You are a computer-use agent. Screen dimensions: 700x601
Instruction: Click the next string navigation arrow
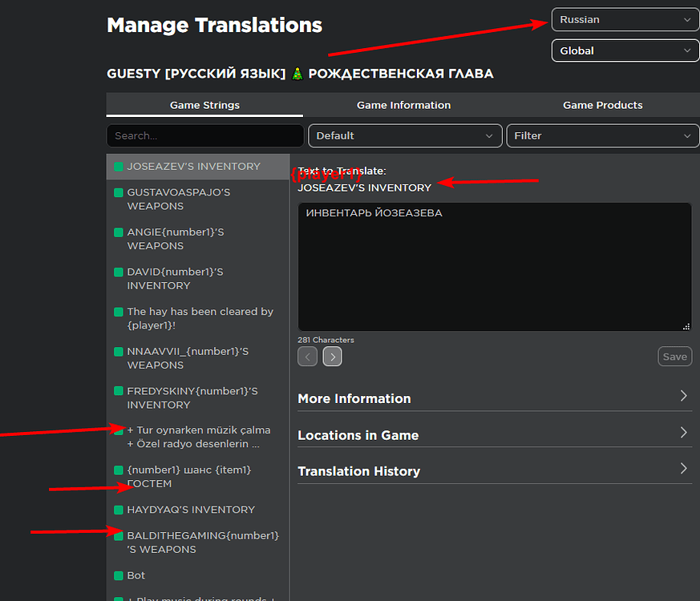332,356
